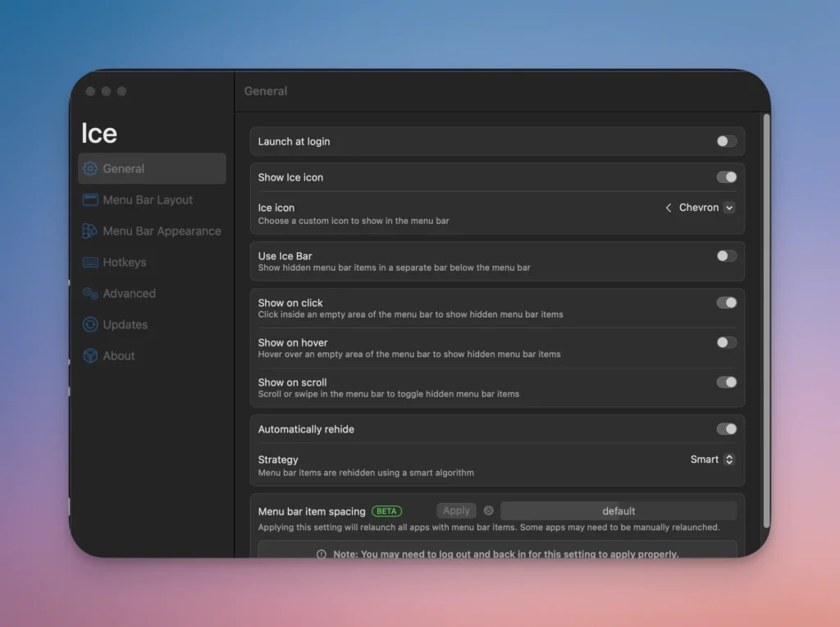Click the General gear icon in sidebar
The height and width of the screenshot is (627, 840).
pyautogui.click(x=90, y=169)
